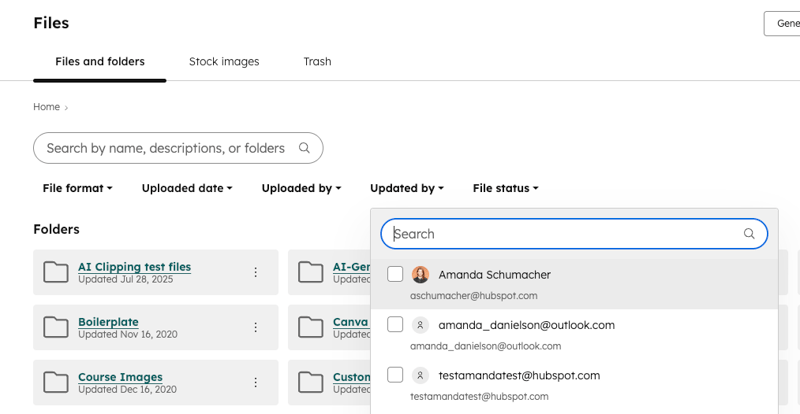Click the Boilerplate folder icon
The width and height of the screenshot is (800, 414).
tap(56, 327)
